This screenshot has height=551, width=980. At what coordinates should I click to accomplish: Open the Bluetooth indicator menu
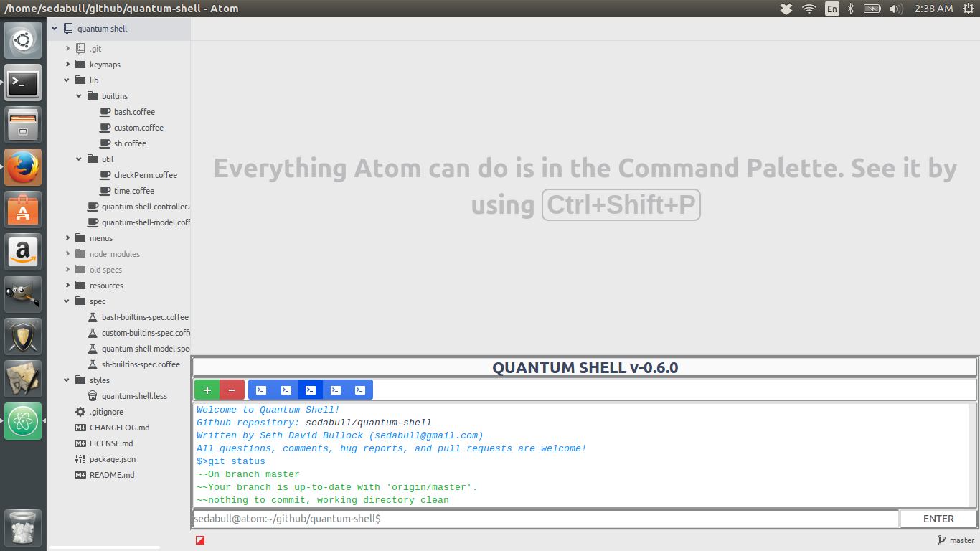coord(851,9)
